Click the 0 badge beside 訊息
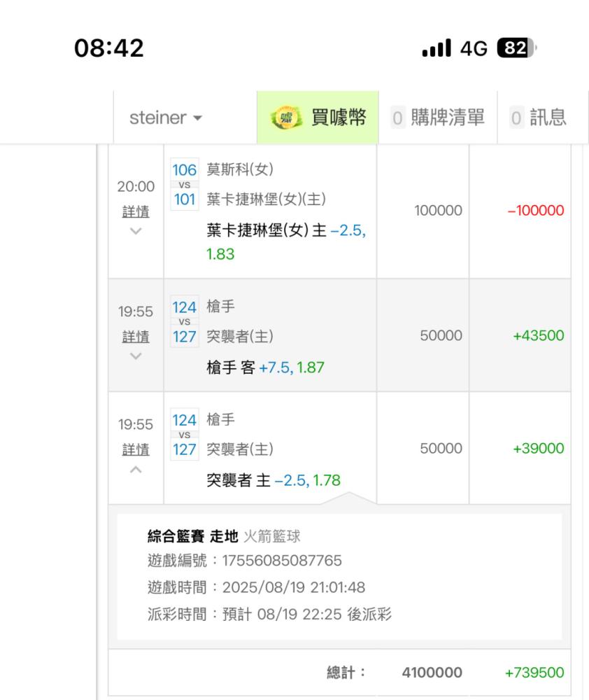 pyautogui.click(x=516, y=118)
